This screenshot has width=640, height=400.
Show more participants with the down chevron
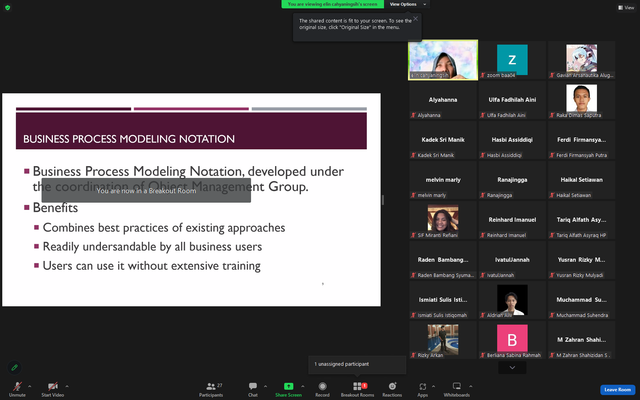click(512, 367)
